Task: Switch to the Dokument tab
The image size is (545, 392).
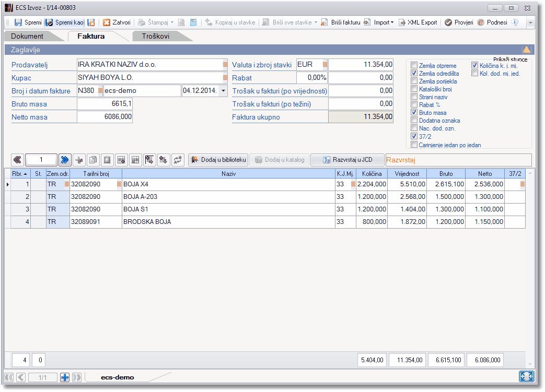Action: tap(27, 36)
